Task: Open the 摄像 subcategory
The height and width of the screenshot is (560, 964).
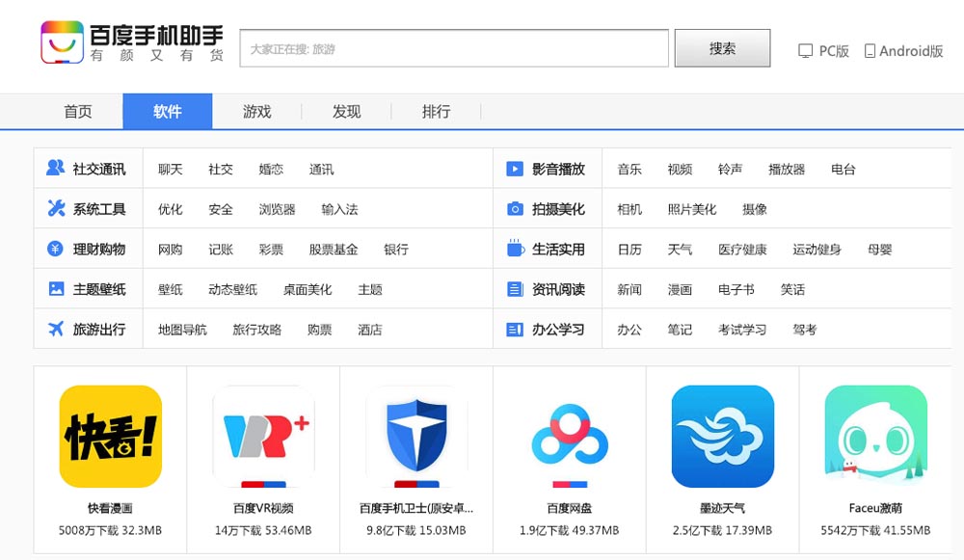Action: click(x=755, y=209)
